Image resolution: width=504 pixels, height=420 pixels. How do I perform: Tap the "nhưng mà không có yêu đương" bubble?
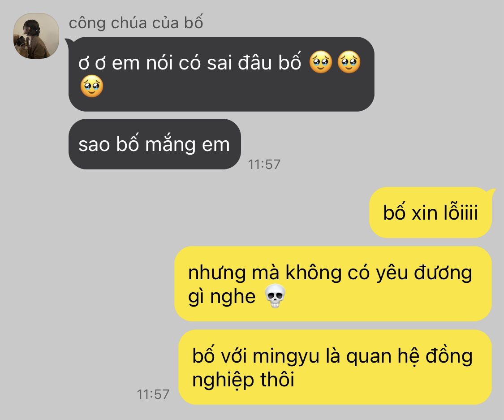pos(333,284)
